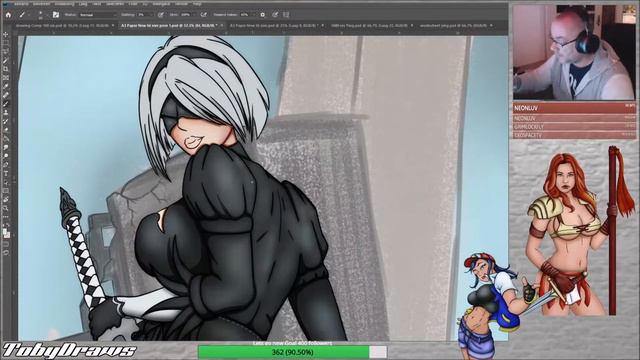Change the screen mode icon
640x360 pixels.
coord(6,253)
